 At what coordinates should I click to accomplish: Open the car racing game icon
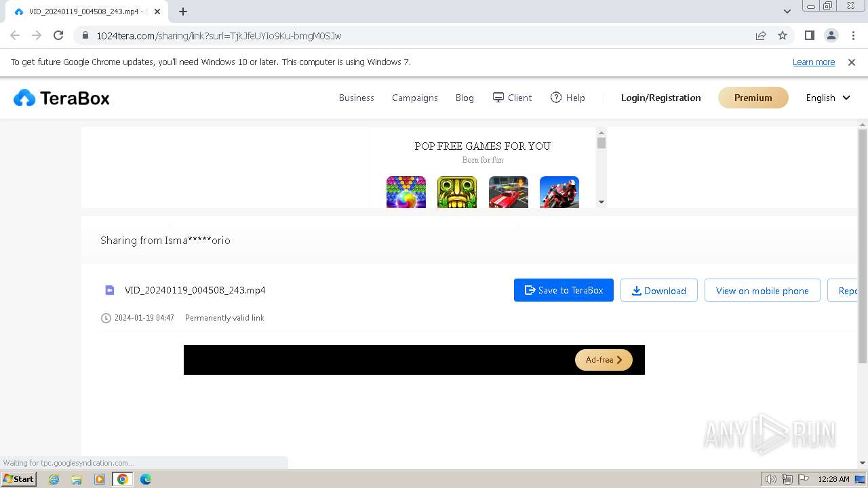tap(509, 192)
